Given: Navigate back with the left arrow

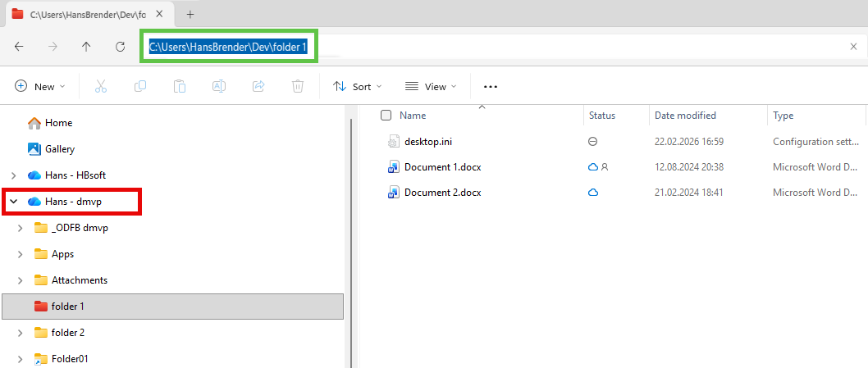Looking at the screenshot, I should click(x=20, y=47).
